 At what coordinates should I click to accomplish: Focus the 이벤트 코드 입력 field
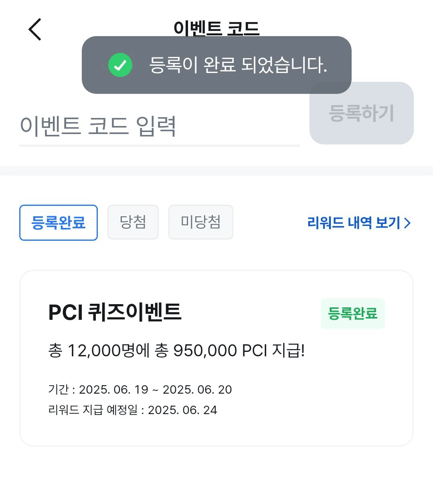pos(160,126)
